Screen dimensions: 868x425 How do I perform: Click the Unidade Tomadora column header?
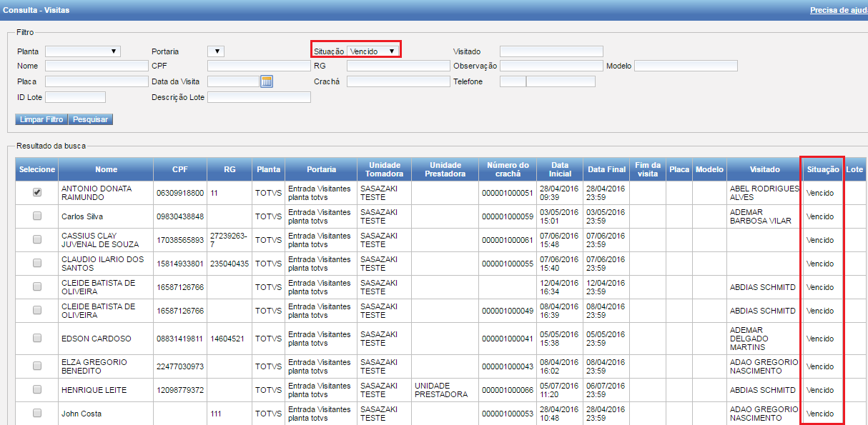pos(384,169)
